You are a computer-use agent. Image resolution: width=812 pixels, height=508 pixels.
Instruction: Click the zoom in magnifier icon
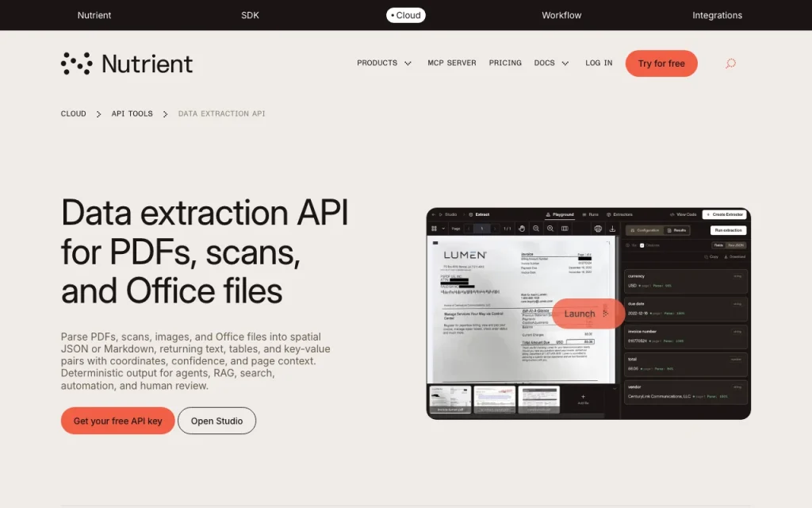click(550, 229)
